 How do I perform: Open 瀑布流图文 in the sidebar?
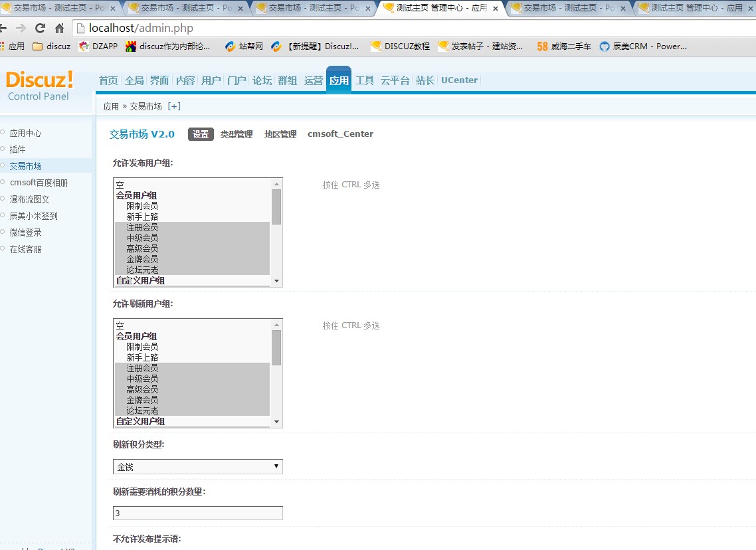pos(29,199)
